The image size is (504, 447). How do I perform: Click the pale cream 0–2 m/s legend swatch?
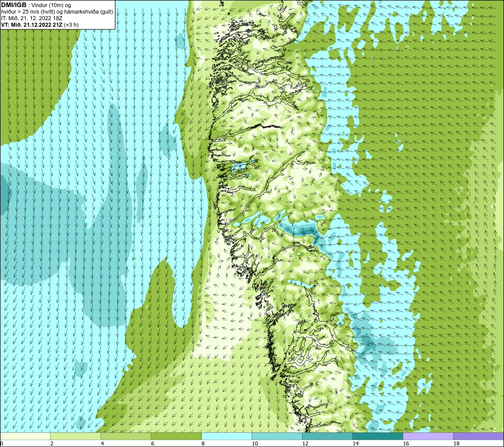(x=25, y=436)
